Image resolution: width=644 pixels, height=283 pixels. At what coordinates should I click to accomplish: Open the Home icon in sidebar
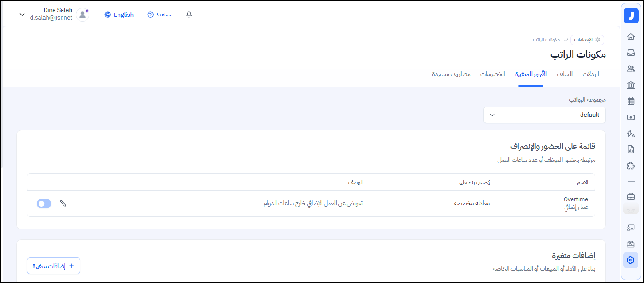pyautogui.click(x=631, y=37)
